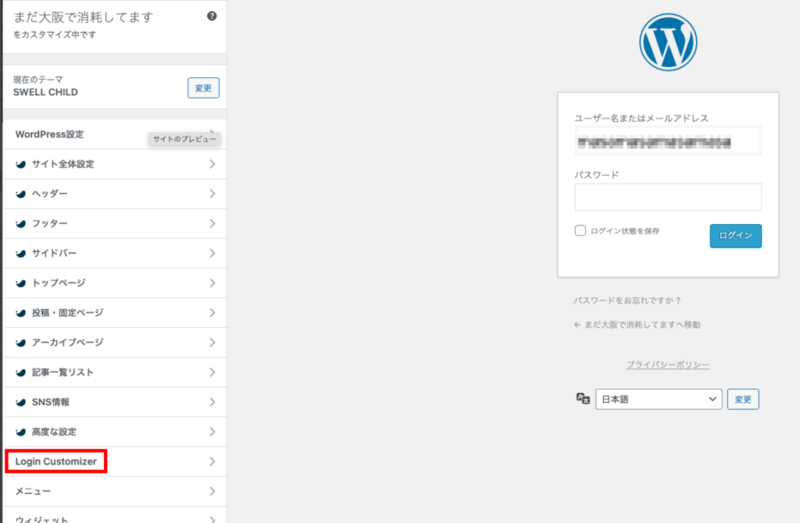800x523 pixels.
Task: Expand サイト全体設定 with its chevron
Action: (x=212, y=164)
